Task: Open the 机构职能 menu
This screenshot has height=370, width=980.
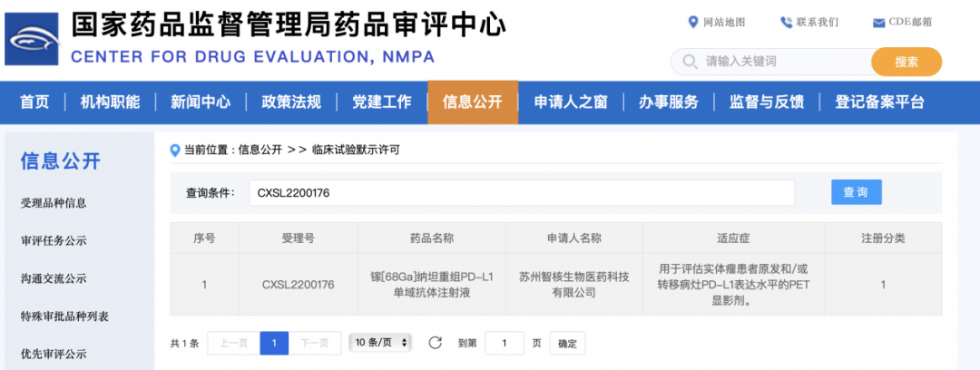Action: [110, 102]
